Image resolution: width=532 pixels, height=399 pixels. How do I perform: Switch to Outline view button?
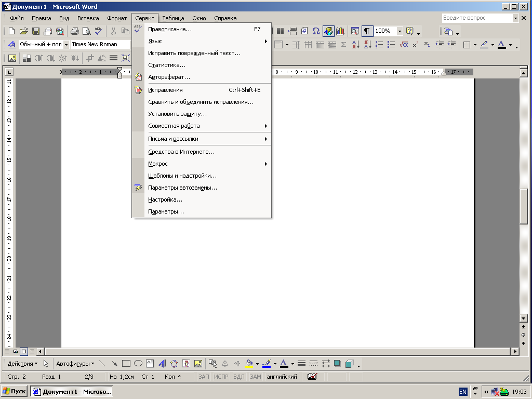click(32, 352)
